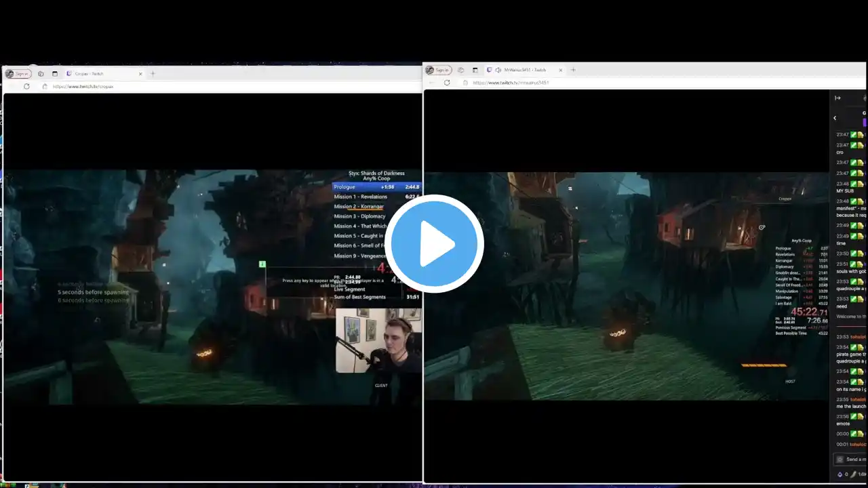This screenshot has width=868, height=488.
Task: Go back in the MrWalrus3451 browser window
Action: (x=431, y=83)
